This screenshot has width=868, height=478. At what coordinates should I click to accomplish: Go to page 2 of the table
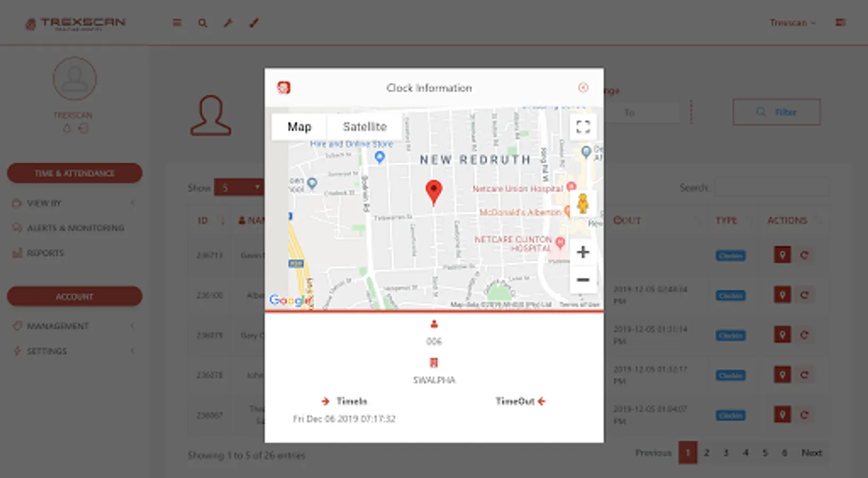point(707,453)
